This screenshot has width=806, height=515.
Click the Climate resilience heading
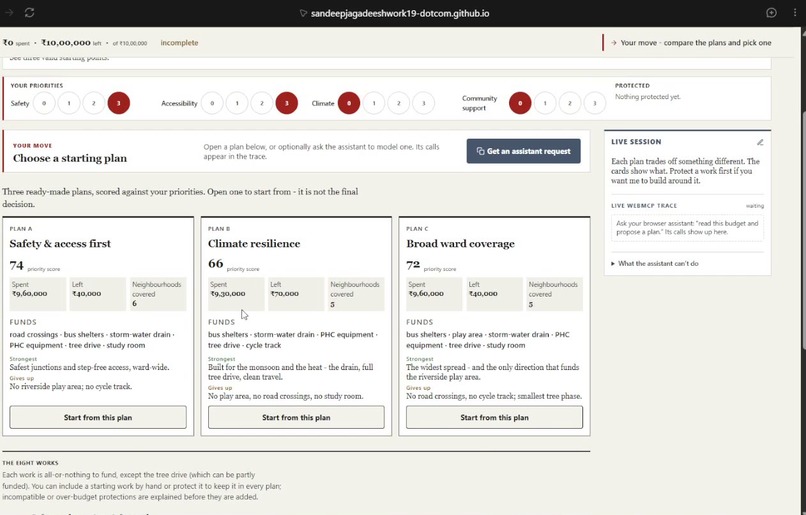pyautogui.click(x=254, y=244)
